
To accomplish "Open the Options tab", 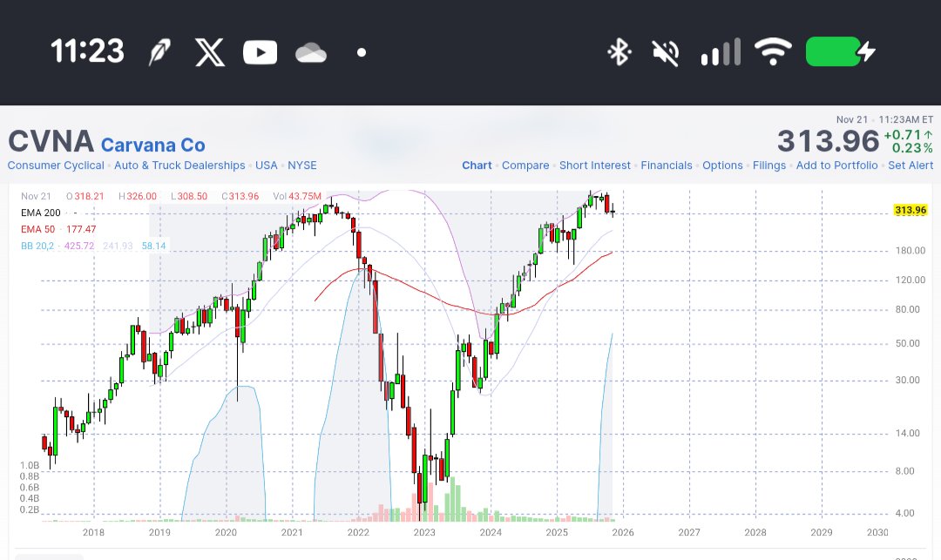I will (722, 165).
